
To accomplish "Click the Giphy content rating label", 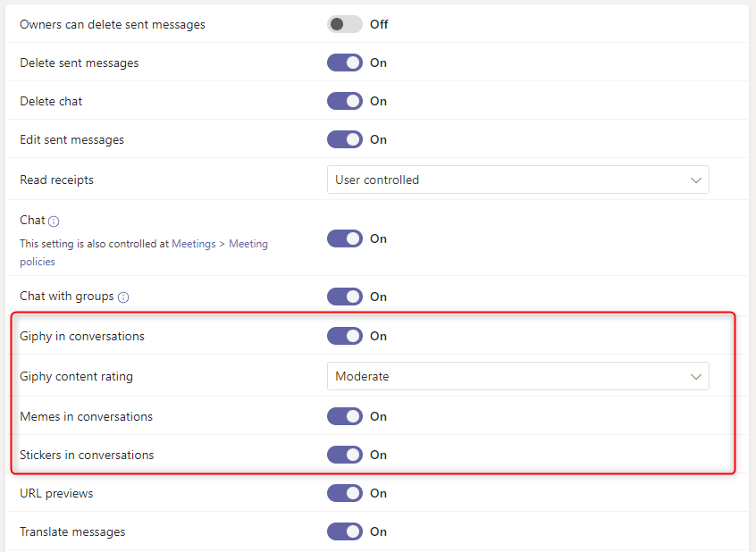I will [76, 376].
